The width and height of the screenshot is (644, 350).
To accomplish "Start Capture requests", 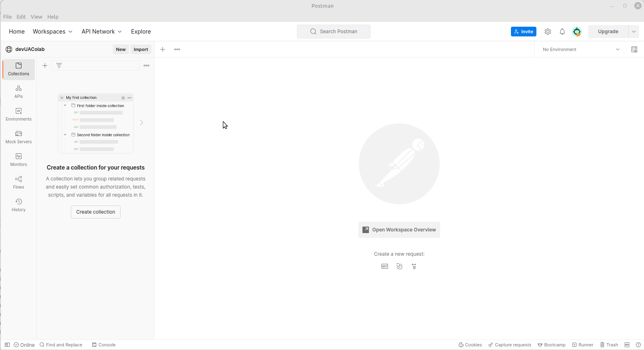I will (510, 345).
